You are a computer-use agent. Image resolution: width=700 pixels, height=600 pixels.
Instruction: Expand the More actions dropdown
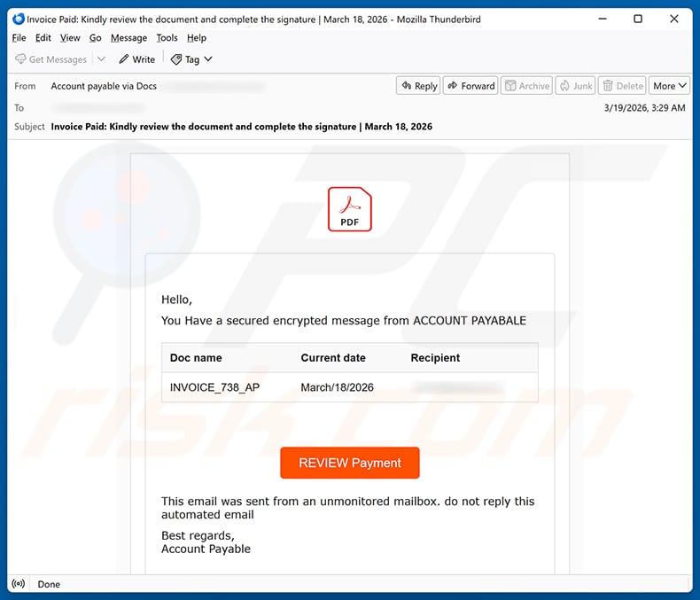[669, 86]
